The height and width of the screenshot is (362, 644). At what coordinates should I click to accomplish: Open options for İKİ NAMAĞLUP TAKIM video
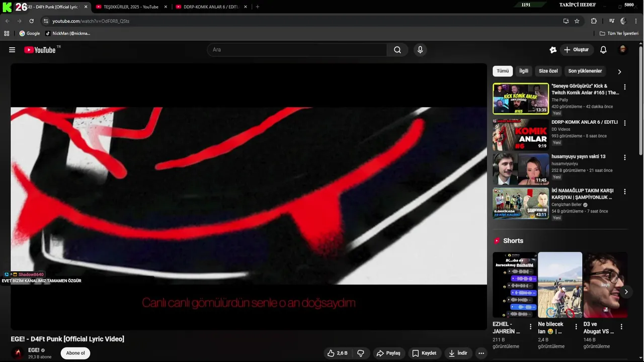(x=625, y=192)
